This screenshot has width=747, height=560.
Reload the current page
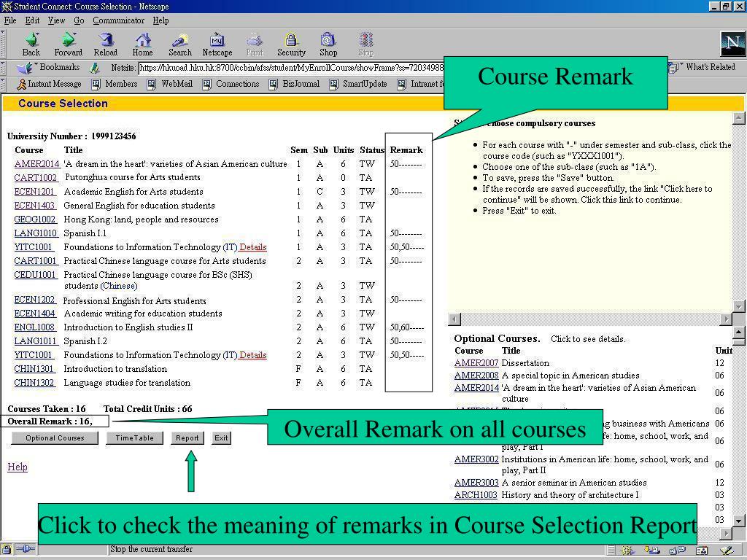(x=105, y=44)
